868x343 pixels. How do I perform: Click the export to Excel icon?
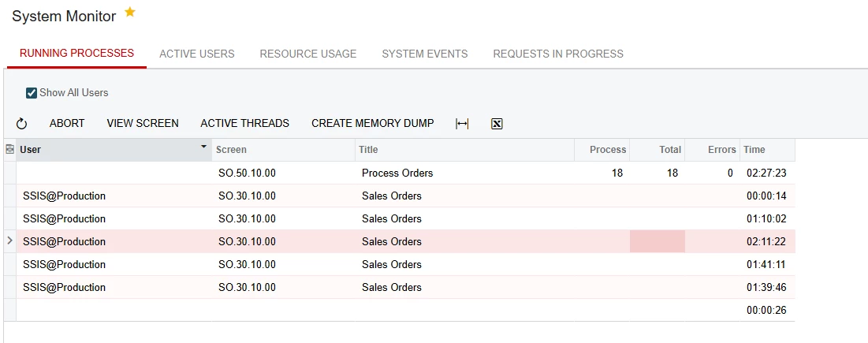497,124
